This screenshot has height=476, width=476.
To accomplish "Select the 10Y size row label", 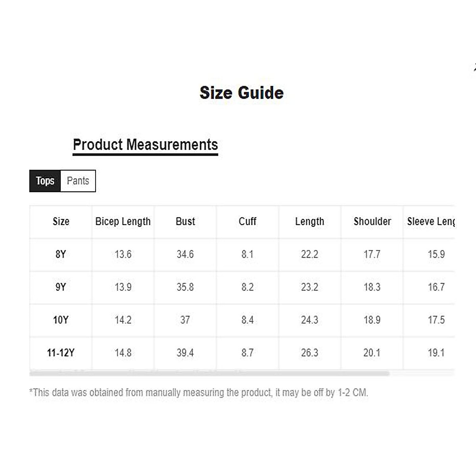I will pyautogui.click(x=61, y=320).
